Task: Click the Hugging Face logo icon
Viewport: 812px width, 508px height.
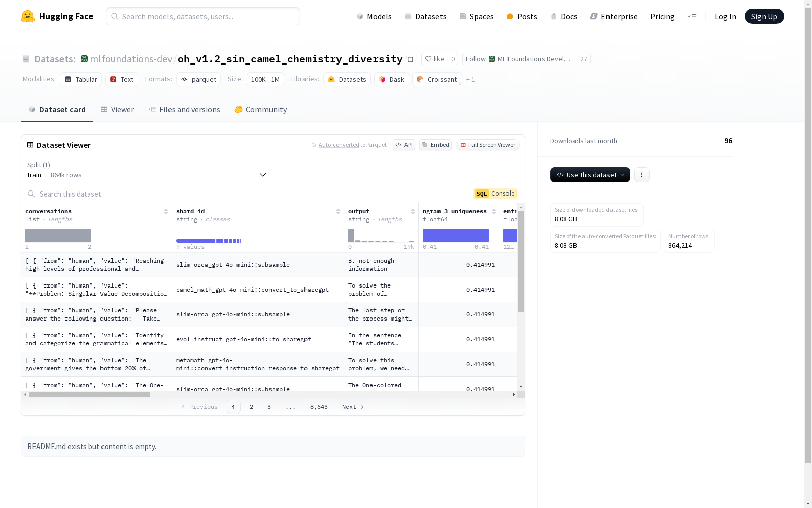Action: (28, 16)
